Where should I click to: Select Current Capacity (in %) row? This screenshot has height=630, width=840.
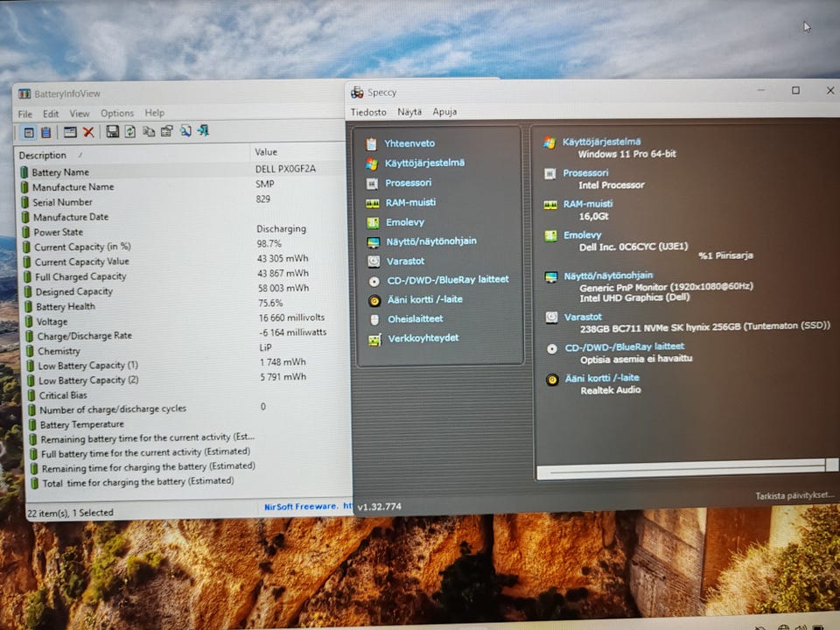pos(184,246)
